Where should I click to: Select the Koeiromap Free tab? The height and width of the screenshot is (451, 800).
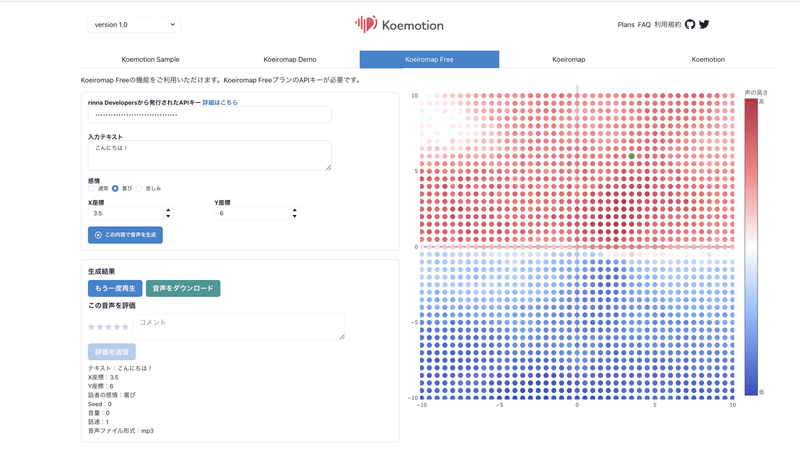(429, 59)
